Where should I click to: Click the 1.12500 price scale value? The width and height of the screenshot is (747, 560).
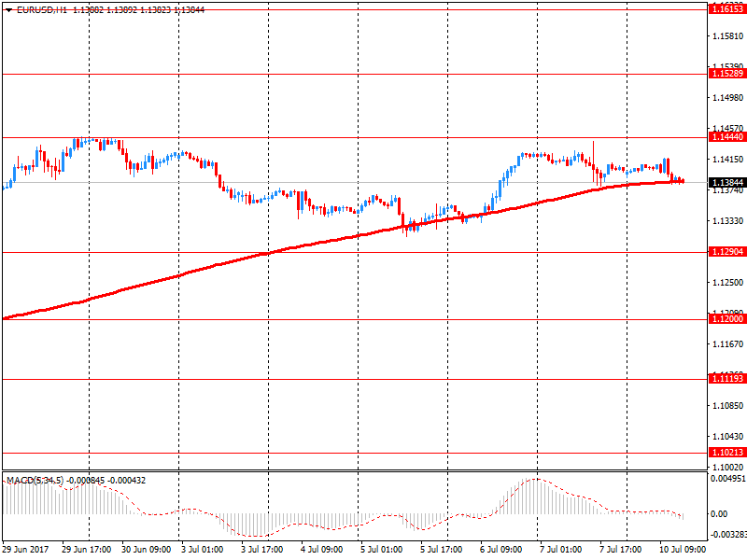[728, 283]
